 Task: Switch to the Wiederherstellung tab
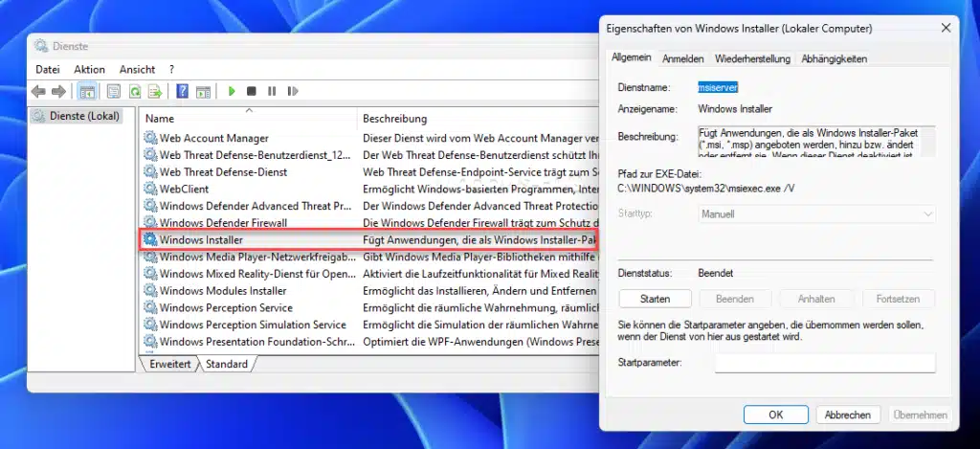(752, 58)
